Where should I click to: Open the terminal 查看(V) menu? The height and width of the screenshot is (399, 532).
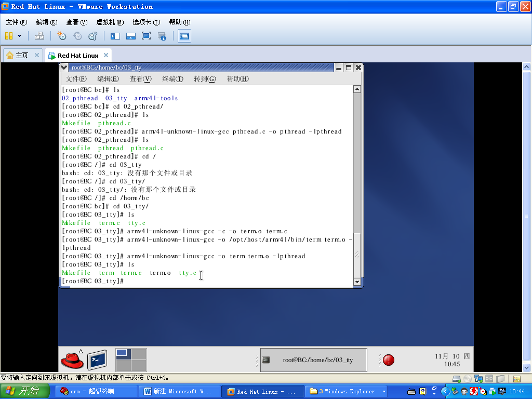pos(140,79)
